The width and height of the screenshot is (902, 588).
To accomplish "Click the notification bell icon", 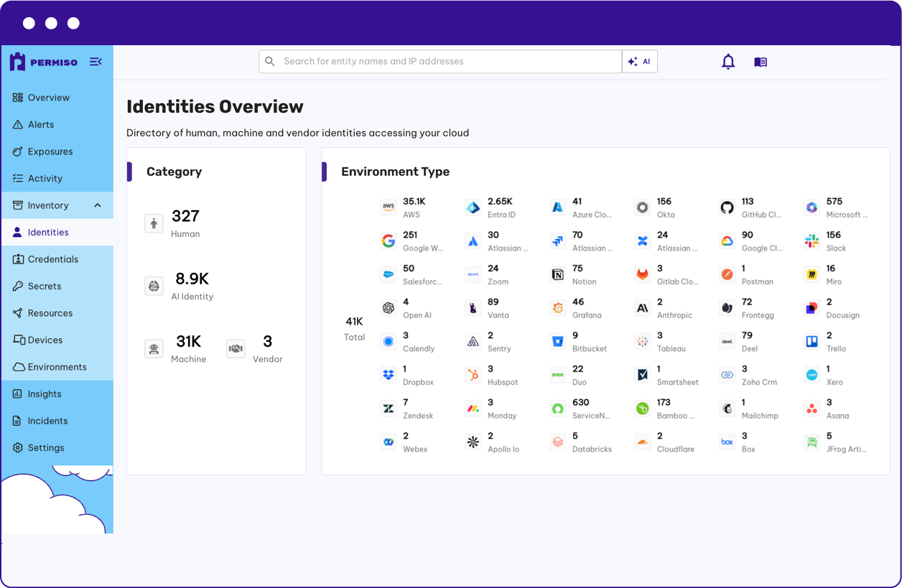I will pyautogui.click(x=728, y=62).
